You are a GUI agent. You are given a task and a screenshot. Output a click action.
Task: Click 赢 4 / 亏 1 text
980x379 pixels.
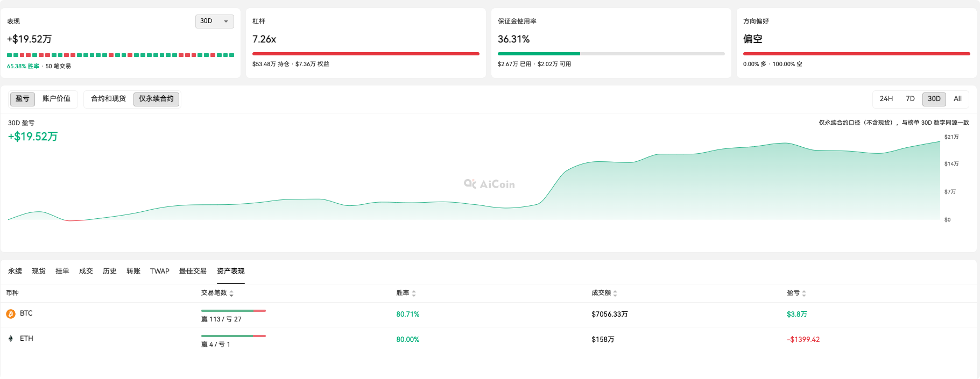point(215,345)
